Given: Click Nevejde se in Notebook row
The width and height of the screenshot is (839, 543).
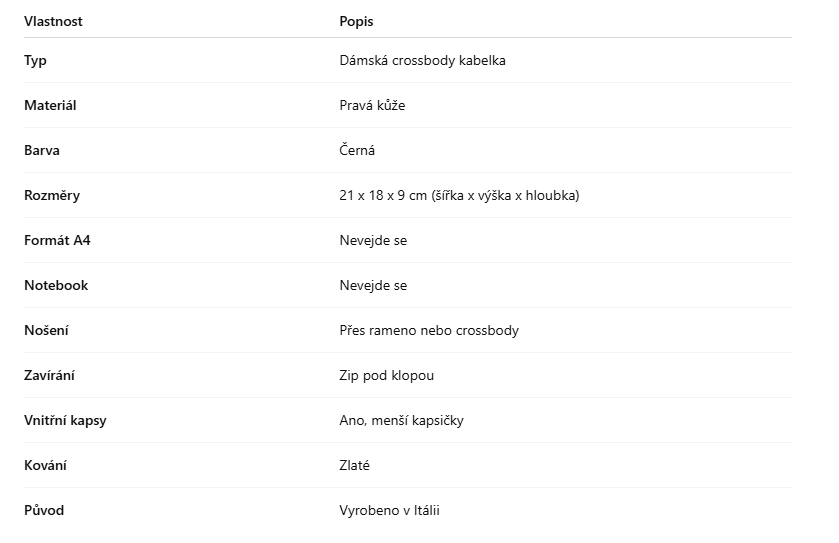Looking at the screenshot, I should click(373, 285).
